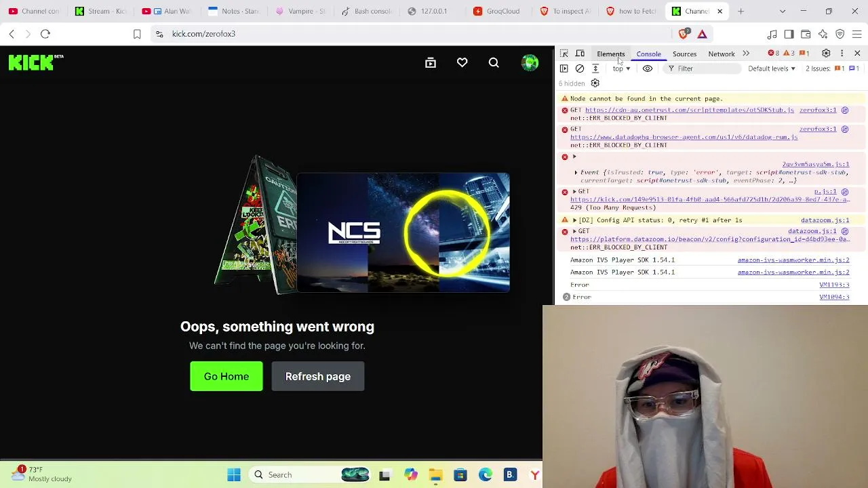Switch to the Elements tab in DevTools
This screenshot has width=868, height=488.
pos(611,54)
